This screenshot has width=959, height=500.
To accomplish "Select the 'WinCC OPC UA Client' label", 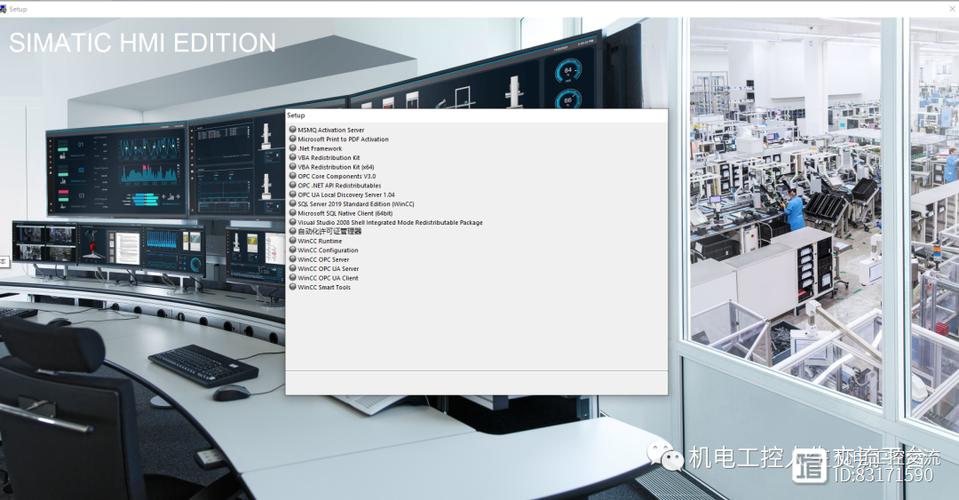I will (x=328, y=278).
